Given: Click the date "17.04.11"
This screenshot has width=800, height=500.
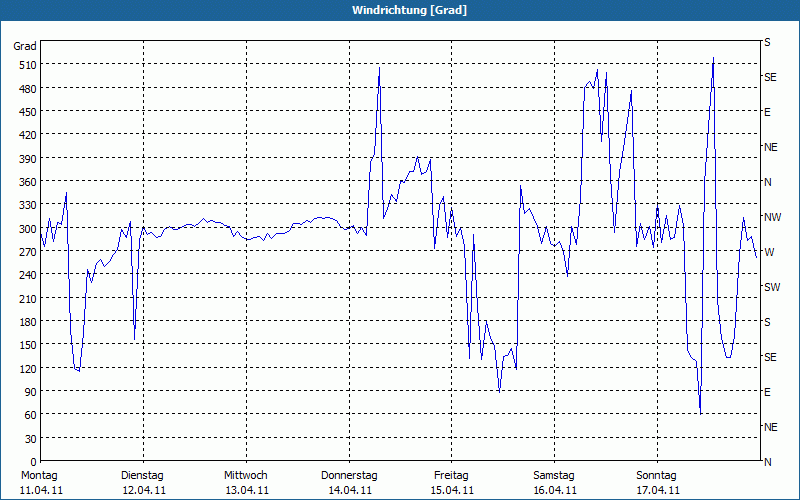Looking at the screenshot, I should pyautogui.click(x=658, y=491).
